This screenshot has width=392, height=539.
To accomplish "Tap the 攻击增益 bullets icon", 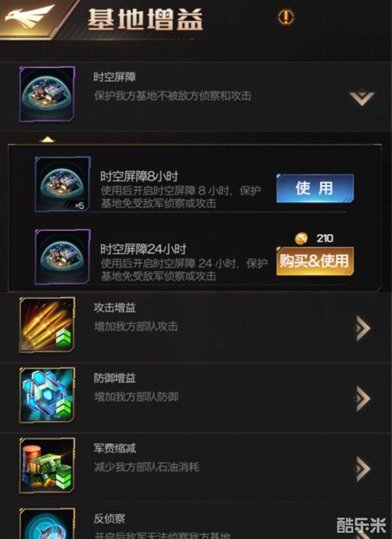I will [47, 325].
